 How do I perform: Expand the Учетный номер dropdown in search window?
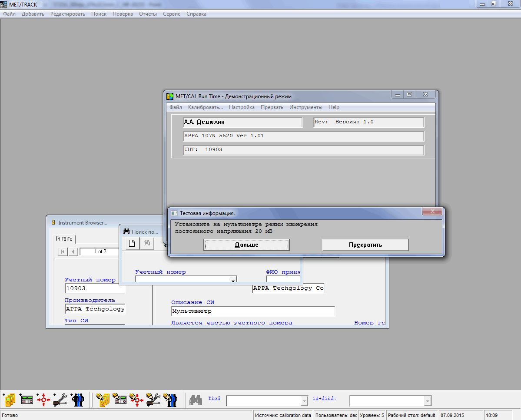click(233, 280)
